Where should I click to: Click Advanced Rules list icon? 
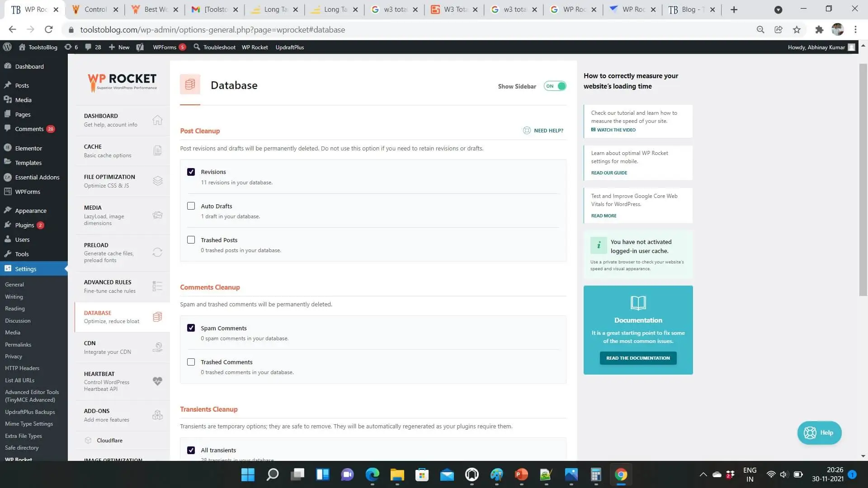click(157, 286)
